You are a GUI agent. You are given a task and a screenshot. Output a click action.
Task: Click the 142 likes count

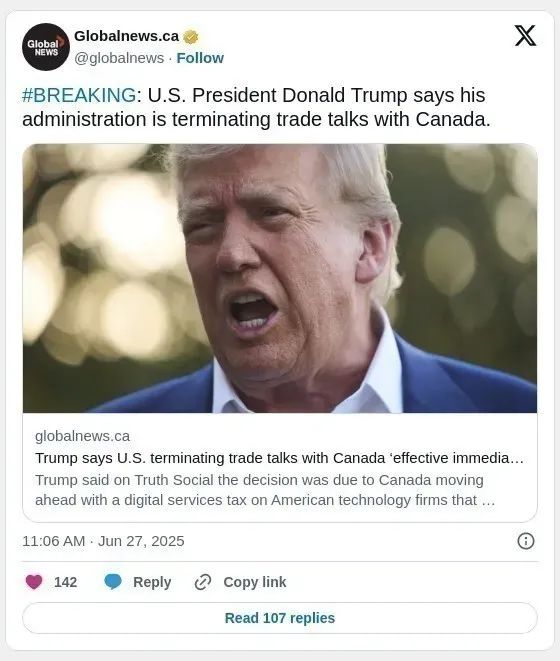(65, 582)
